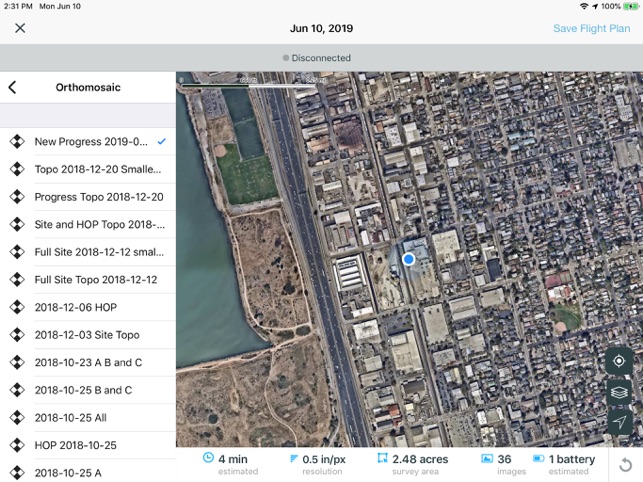Click the blue checkmark on New Progress
643x482 pixels.
[162, 142]
